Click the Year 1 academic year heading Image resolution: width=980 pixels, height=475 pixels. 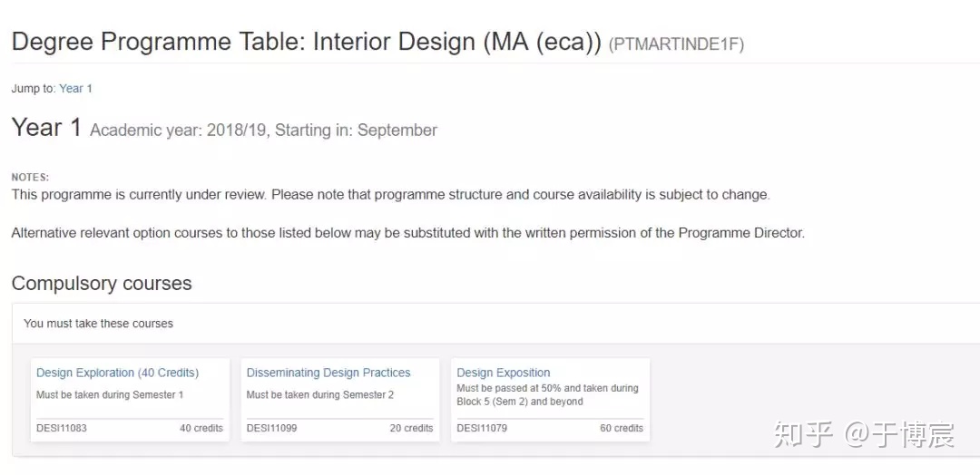point(224,130)
